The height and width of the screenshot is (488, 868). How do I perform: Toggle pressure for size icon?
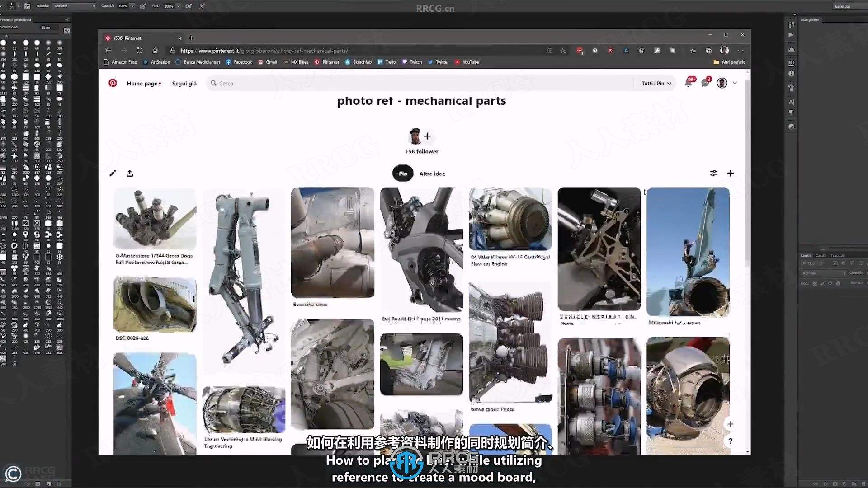[x=202, y=6]
